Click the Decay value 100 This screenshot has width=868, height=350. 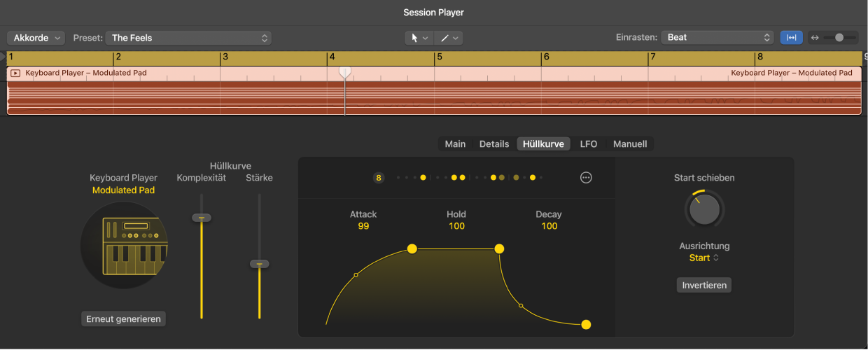(x=549, y=226)
